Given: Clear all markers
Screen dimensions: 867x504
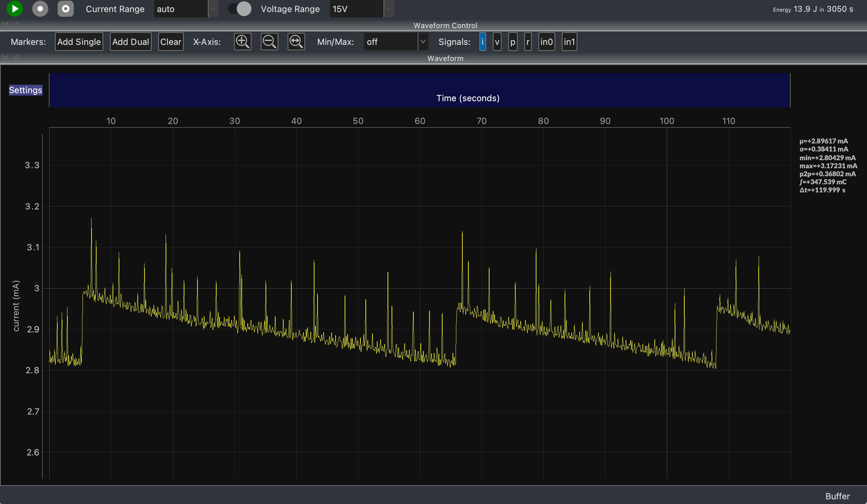Looking at the screenshot, I should (x=171, y=42).
